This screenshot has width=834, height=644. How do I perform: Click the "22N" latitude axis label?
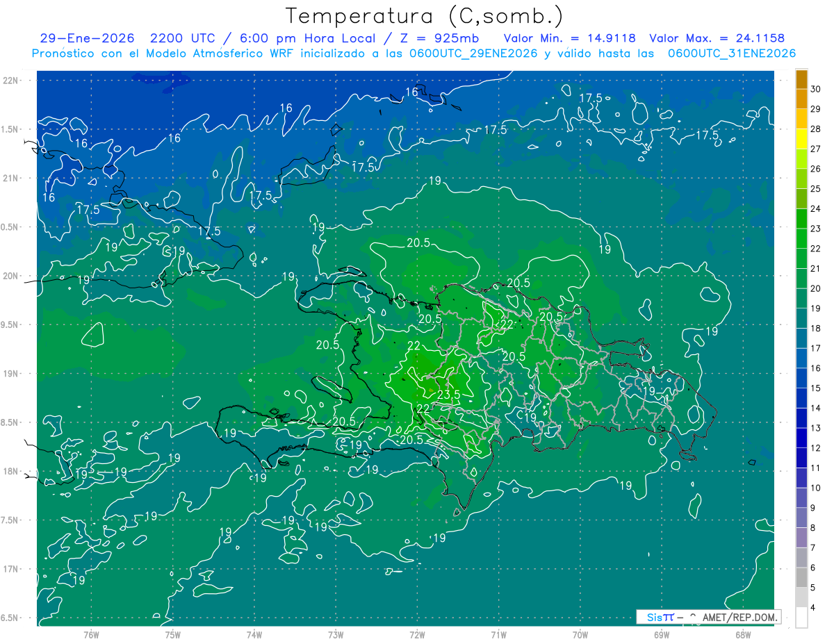tap(10, 80)
